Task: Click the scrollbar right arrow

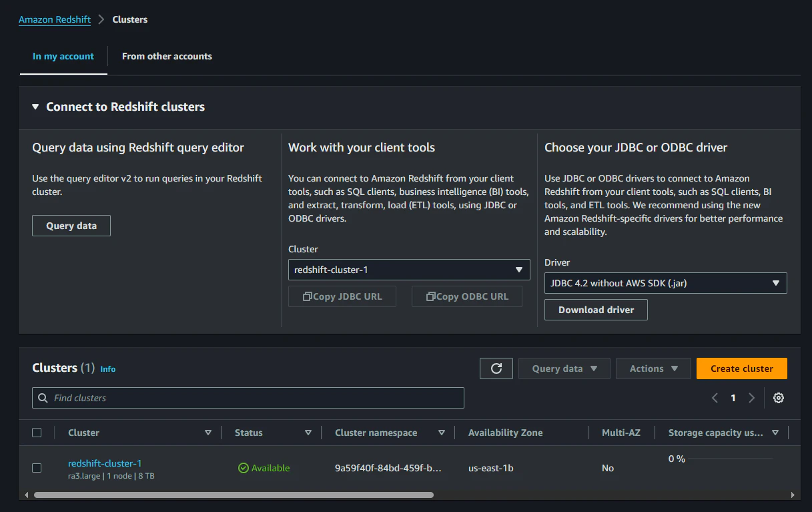Action: pos(793,495)
